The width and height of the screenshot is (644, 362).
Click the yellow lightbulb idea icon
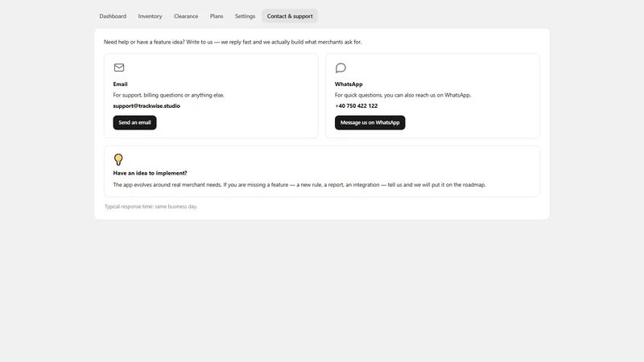pos(118,159)
